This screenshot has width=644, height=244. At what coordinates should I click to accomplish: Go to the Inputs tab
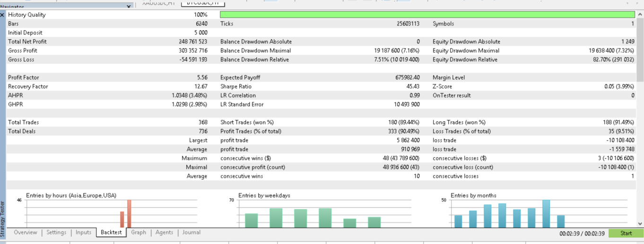click(x=83, y=233)
